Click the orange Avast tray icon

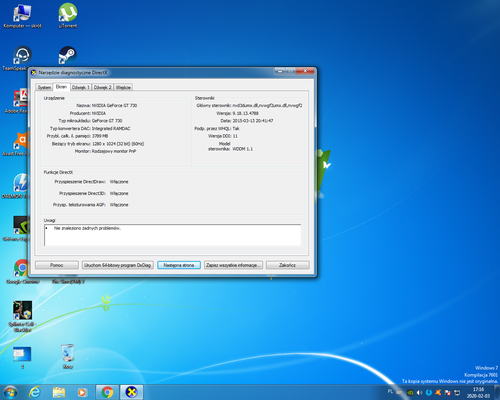tap(438, 393)
